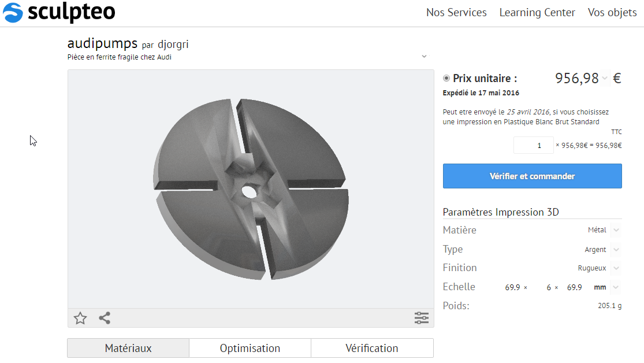Switch to the Matériaux tab
This screenshot has width=644, height=363.
pos(128,348)
